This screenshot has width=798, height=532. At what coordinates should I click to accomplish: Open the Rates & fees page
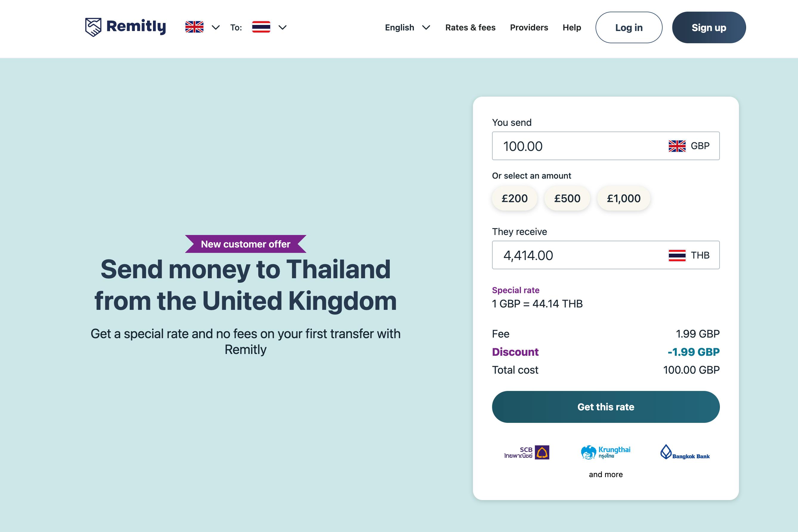(470, 27)
